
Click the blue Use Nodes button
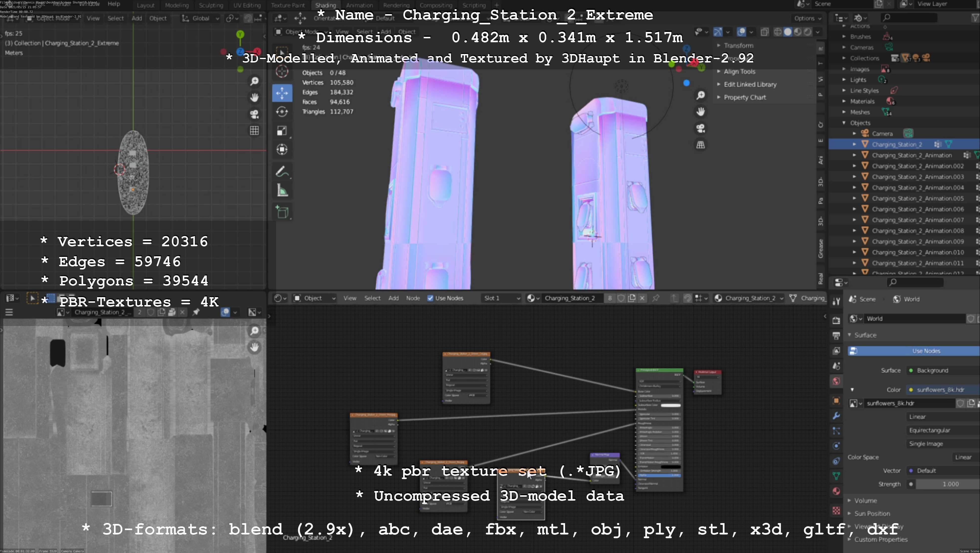click(914, 351)
